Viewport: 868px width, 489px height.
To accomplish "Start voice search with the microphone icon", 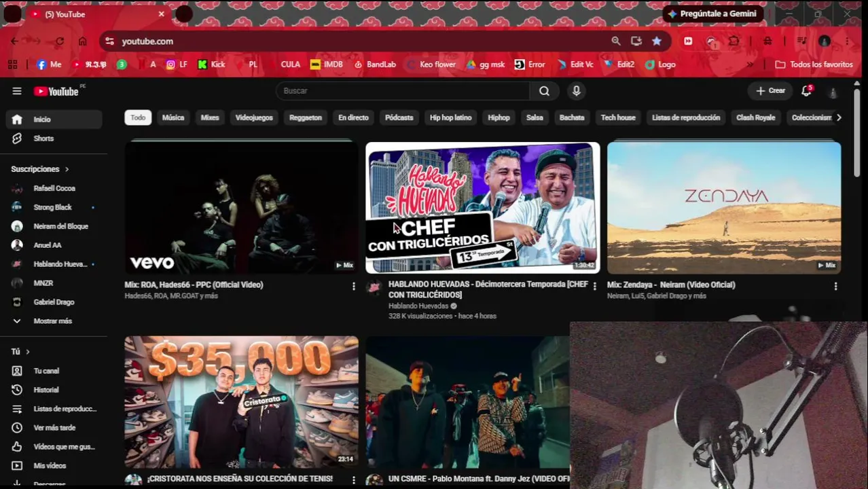I will pos(576,91).
